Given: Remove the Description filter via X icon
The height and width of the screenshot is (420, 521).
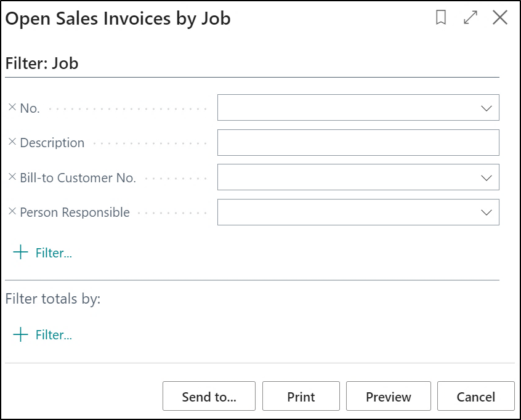Looking at the screenshot, I should tap(12, 142).
